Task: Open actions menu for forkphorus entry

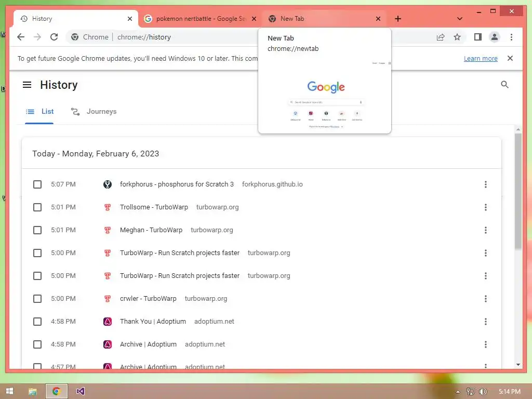Action: (x=486, y=184)
